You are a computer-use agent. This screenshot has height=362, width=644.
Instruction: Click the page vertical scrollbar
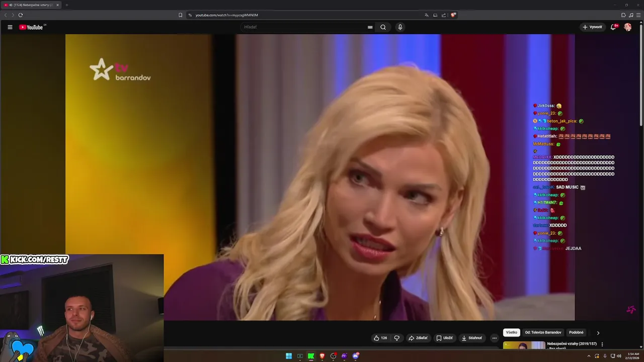point(641,75)
